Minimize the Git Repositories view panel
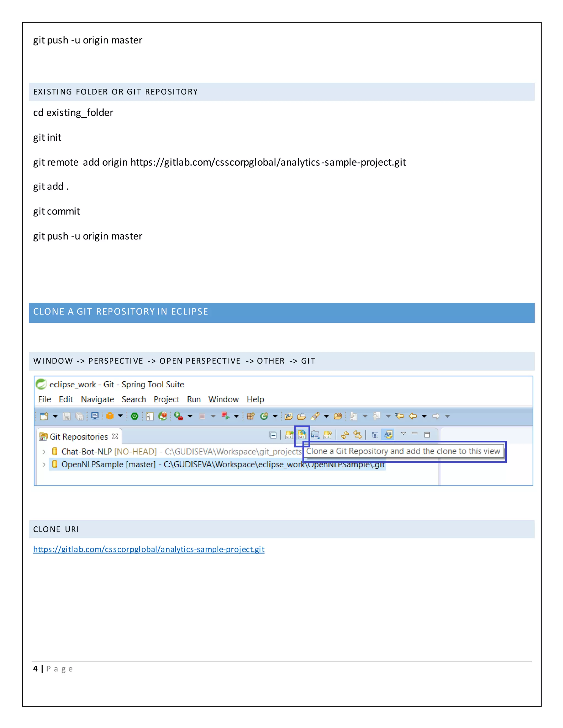 point(415,433)
